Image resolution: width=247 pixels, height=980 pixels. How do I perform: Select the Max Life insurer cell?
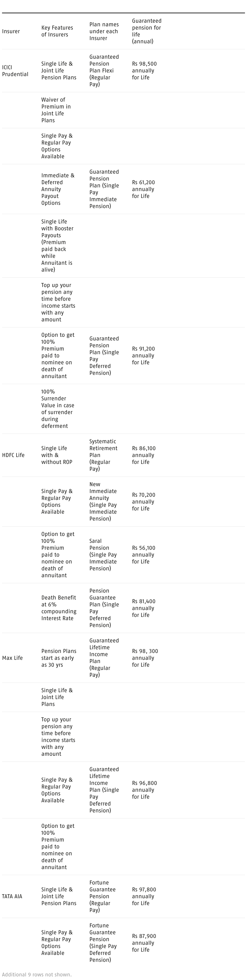(13, 658)
